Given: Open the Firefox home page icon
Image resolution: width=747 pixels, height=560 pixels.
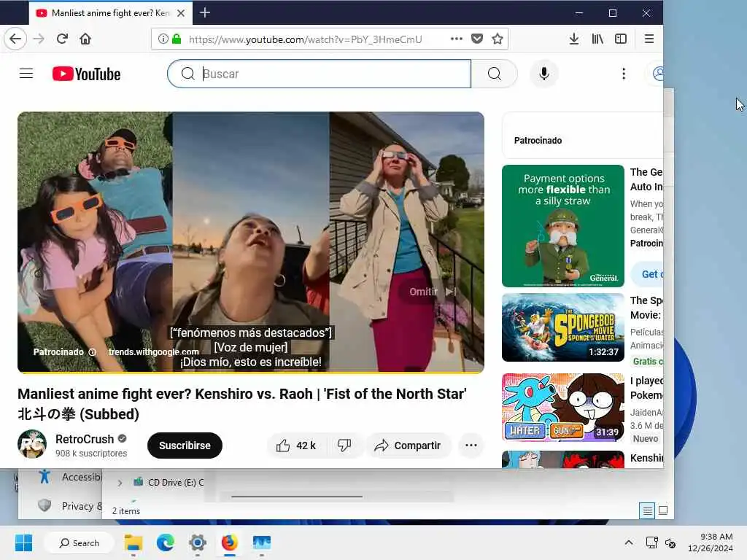Looking at the screenshot, I should click(x=85, y=39).
